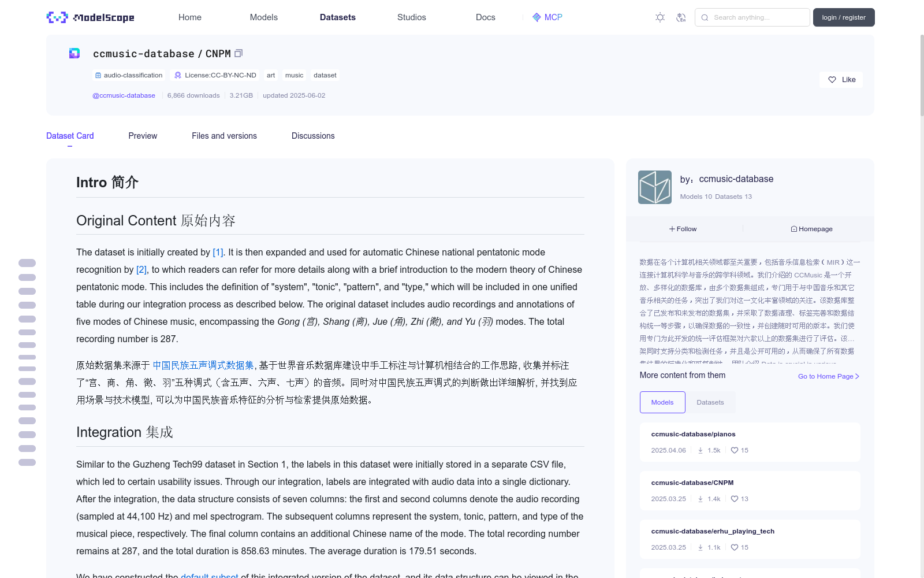Screen dimensions: 924x578
Task: Click the Datasets 13 count text
Action: click(x=733, y=197)
